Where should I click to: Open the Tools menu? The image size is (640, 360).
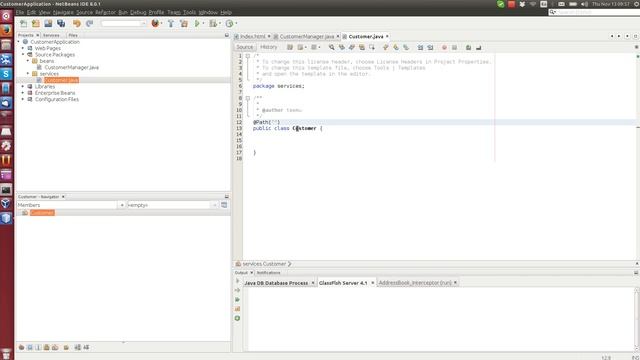189,12
